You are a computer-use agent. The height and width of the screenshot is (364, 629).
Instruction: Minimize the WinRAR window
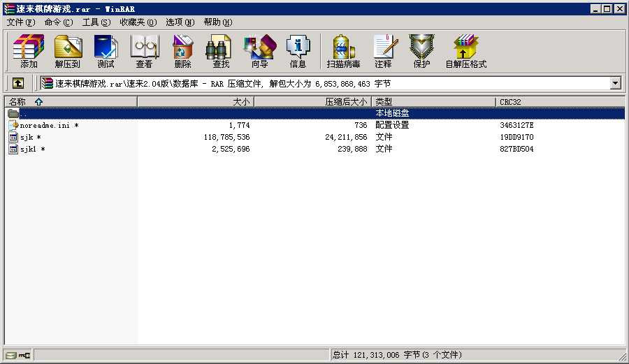click(x=595, y=9)
